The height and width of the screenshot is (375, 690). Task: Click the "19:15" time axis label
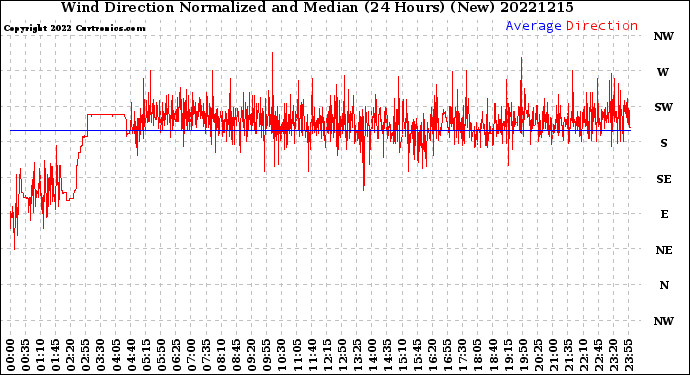[x=508, y=355]
